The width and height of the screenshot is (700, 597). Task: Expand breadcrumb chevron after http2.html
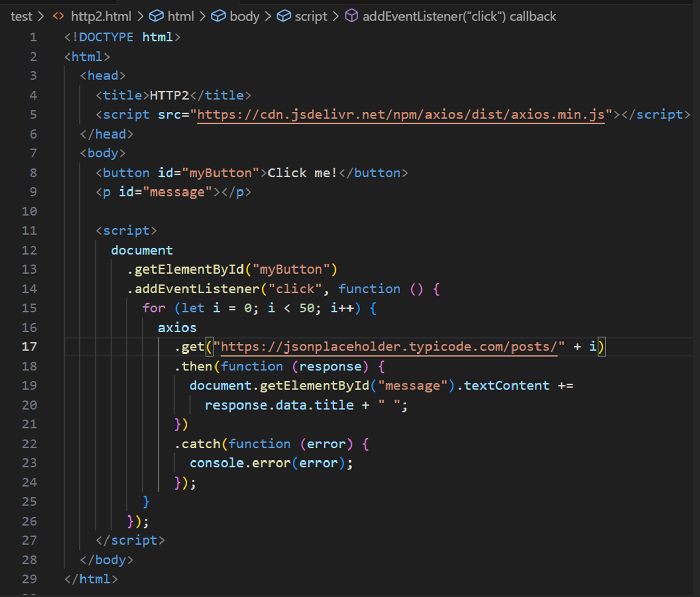[140, 16]
